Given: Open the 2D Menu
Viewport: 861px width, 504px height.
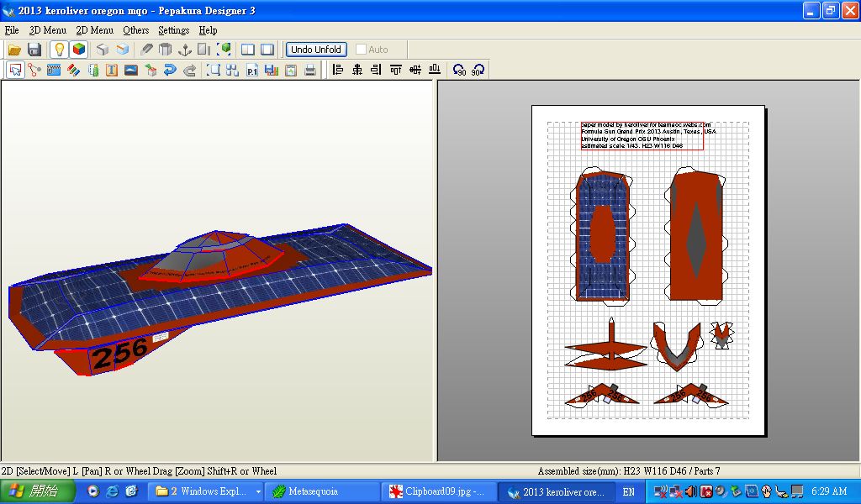Looking at the screenshot, I should point(94,30).
